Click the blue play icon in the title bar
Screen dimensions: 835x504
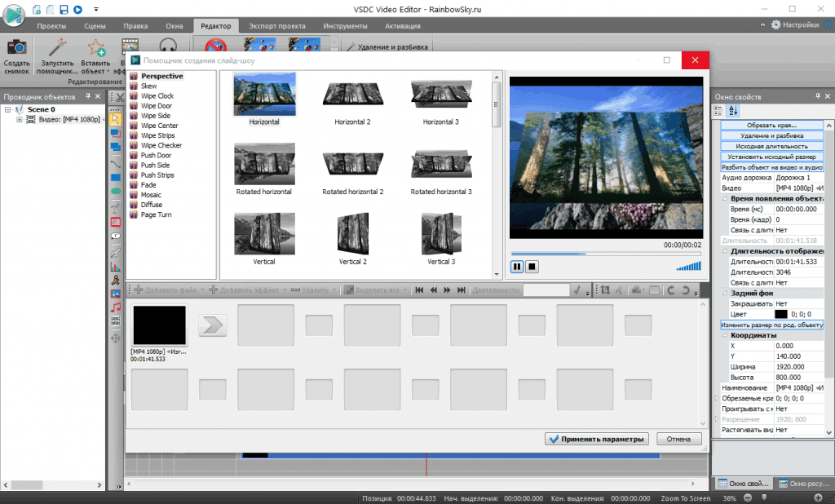coord(77,9)
